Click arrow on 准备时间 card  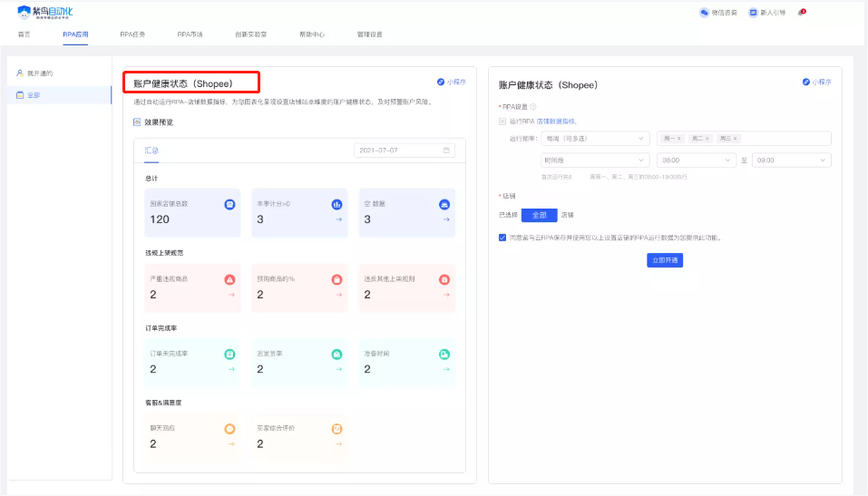coord(446,369)
